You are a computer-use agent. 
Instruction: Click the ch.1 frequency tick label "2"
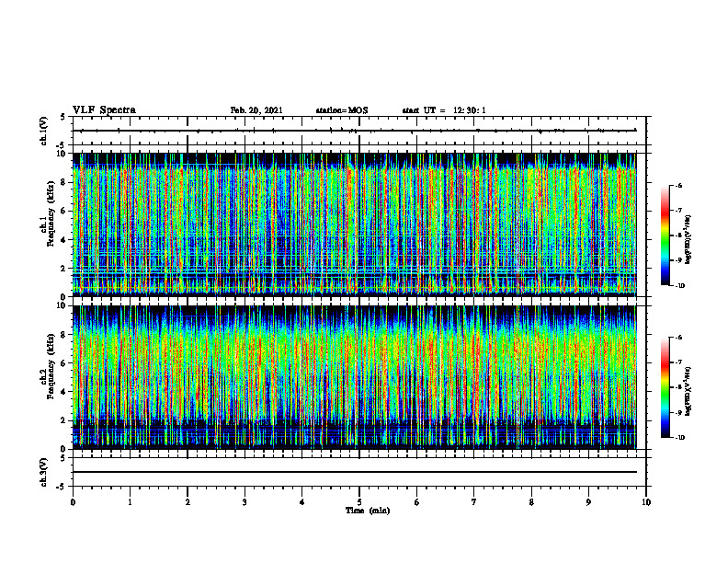(x=63, y=268)
